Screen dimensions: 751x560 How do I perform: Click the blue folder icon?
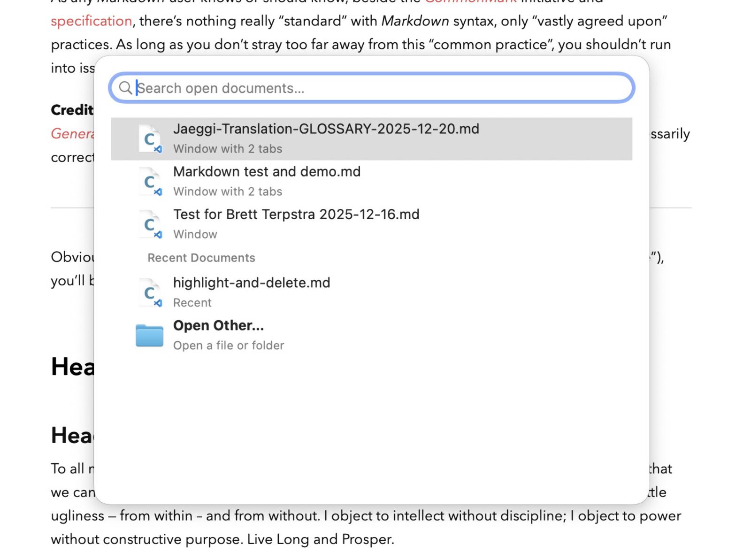[149, 336]
